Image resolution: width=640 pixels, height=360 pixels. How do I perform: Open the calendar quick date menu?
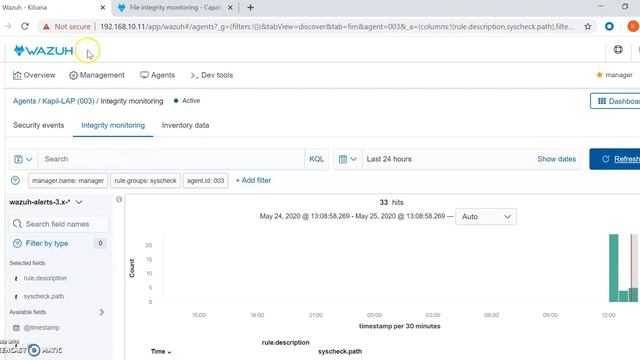click(348, 159)
